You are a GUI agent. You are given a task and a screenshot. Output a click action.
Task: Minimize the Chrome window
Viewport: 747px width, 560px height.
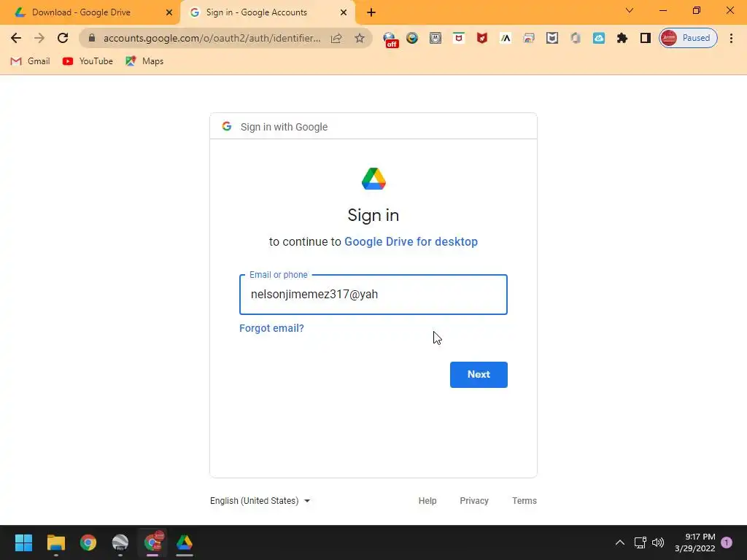coord(663,10)
